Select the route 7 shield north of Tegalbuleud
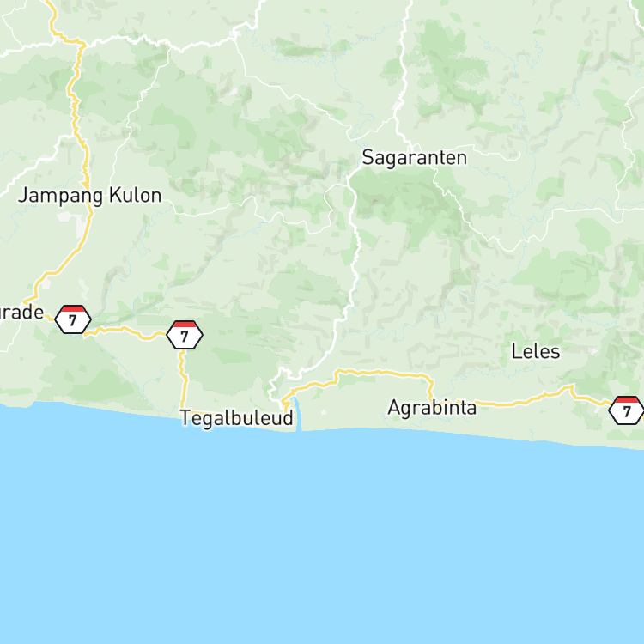This screenshot has width=644, height=644. click(185, 335)
